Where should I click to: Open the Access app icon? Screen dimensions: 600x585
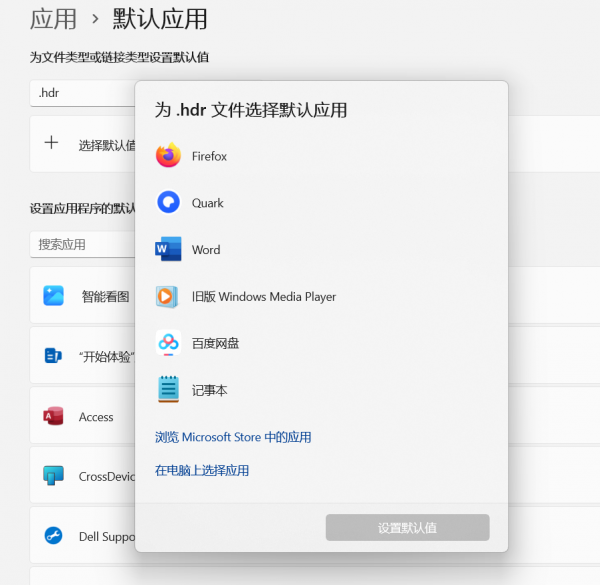coord(53,416)
